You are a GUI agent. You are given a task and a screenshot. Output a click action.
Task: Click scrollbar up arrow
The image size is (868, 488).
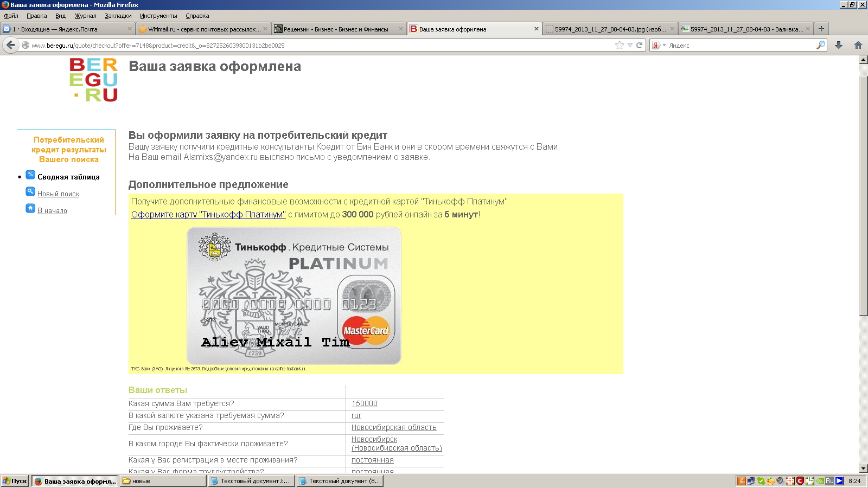point(864,60)
